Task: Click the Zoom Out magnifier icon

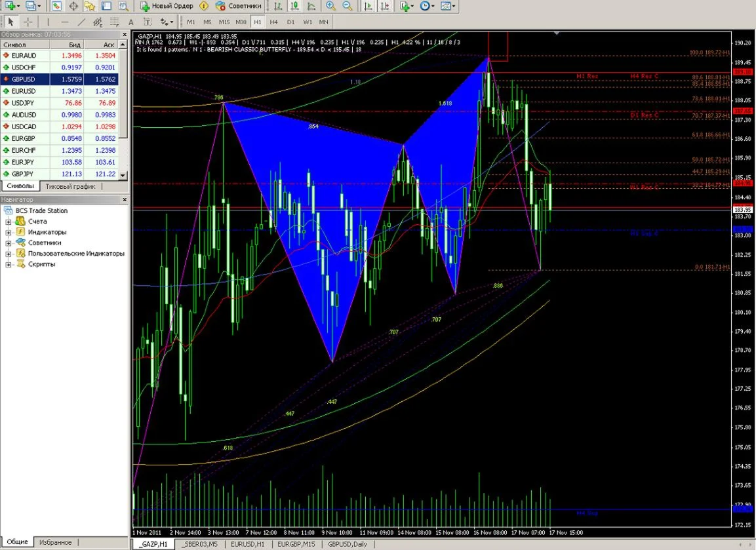Action: (347, 6)
